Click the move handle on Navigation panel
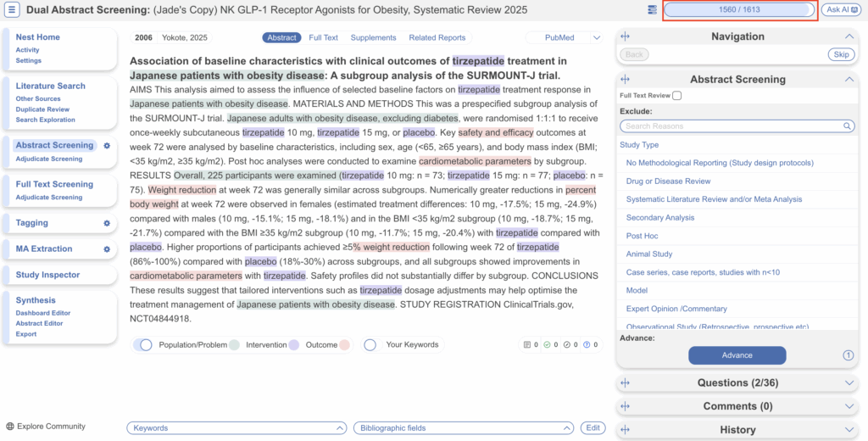Screen dimensions: 868x441 coord(626,36)
